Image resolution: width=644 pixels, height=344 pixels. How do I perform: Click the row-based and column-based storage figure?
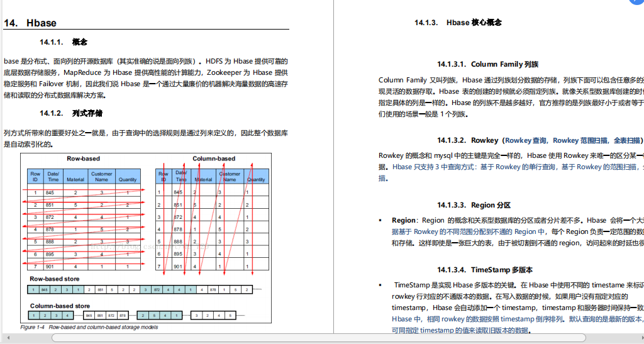pyautogui.click(x=146, y=238)
